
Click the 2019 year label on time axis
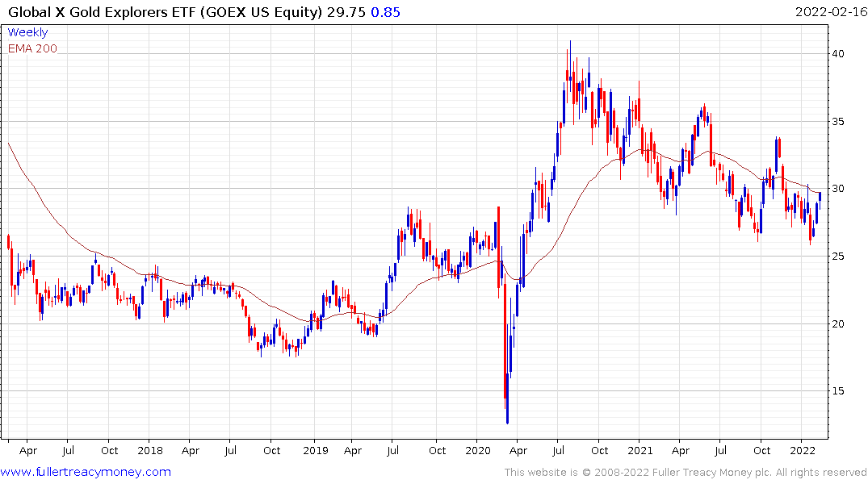pyautogui.click(x=316, y=450)
